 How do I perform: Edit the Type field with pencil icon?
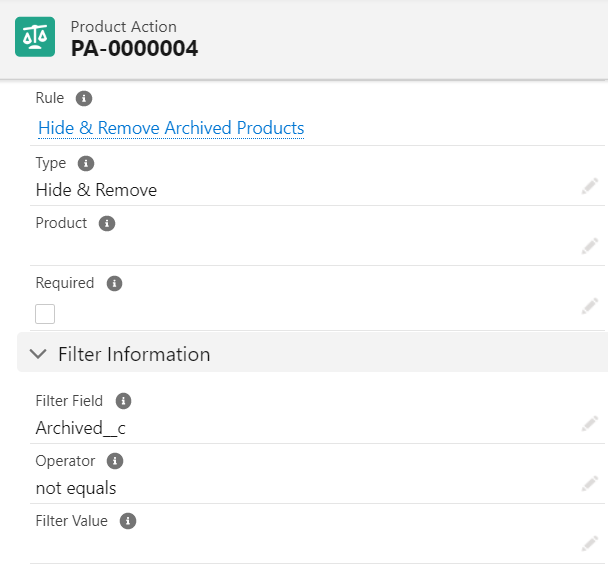(x=590, y=187)
